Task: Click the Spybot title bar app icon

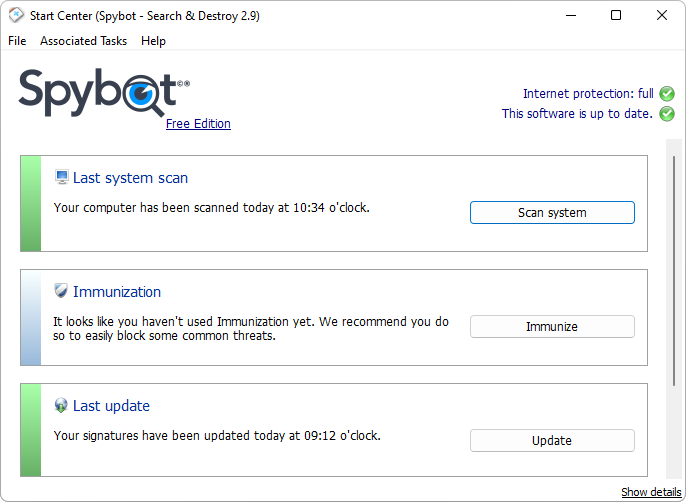Action: click(x=16, y=15)
